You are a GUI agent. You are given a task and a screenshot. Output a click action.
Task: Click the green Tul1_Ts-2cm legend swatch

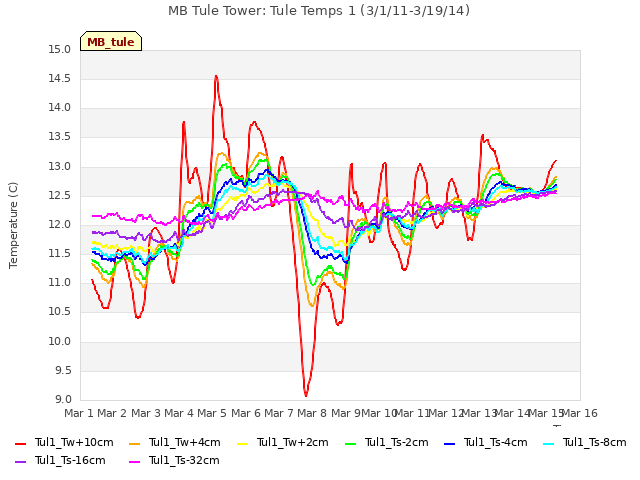(351, 443)
